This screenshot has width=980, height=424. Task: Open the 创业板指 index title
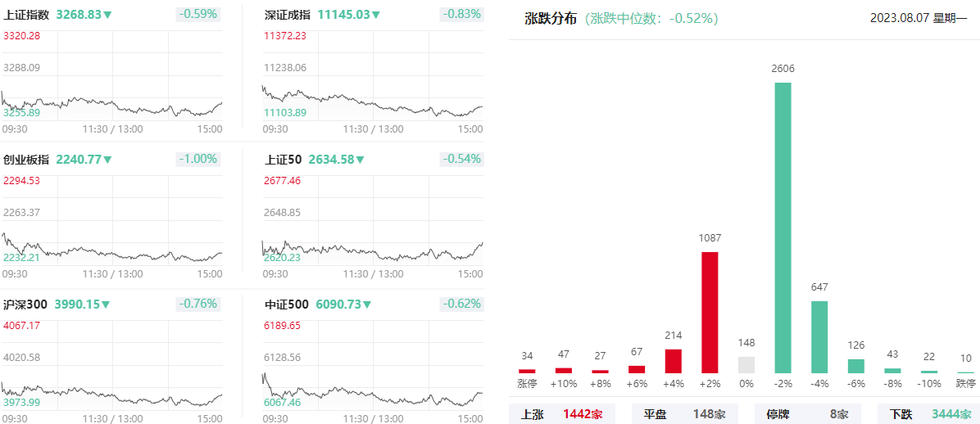(26, 160)
